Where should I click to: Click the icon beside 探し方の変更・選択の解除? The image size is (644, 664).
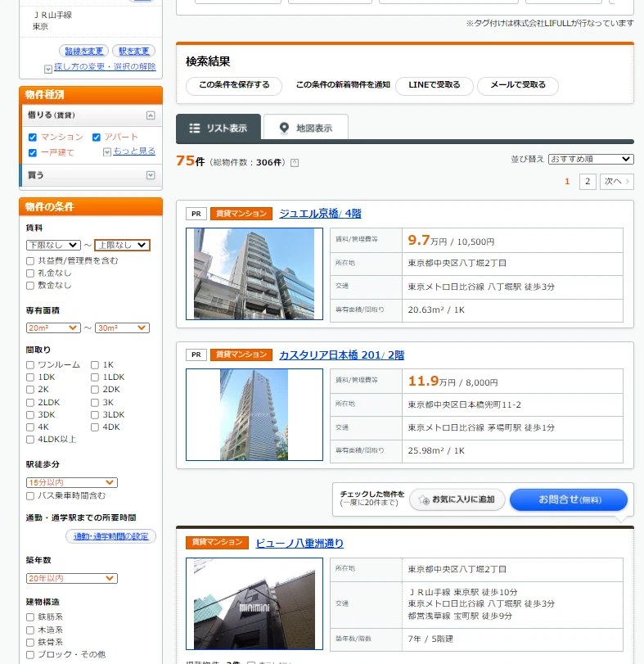(x=48, y=69)
